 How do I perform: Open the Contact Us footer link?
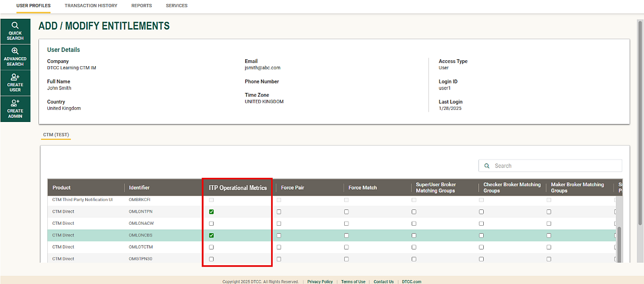(383, 282)
